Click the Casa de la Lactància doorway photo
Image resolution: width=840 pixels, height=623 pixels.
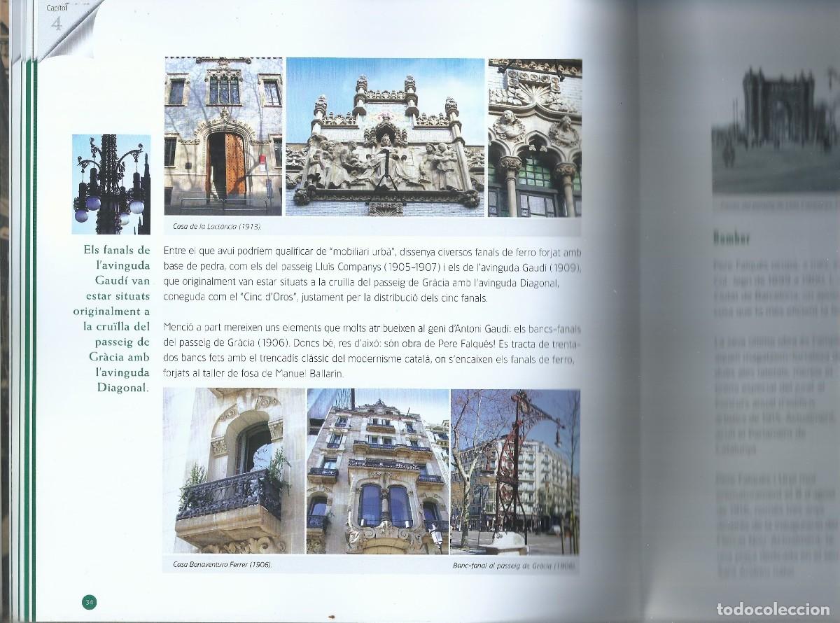point(223,136)
